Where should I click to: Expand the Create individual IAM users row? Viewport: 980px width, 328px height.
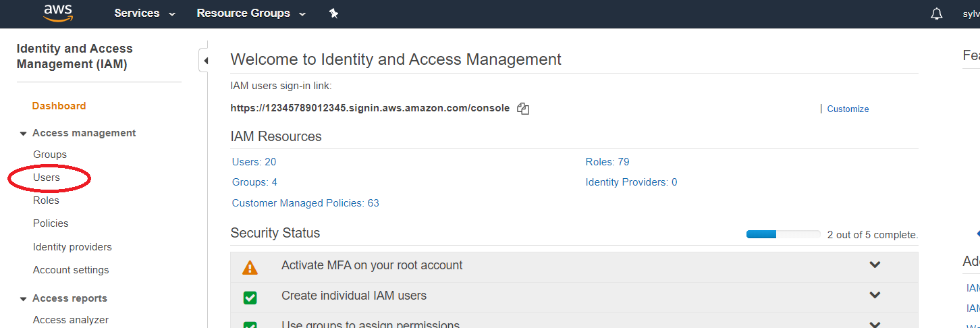click(x=875, y=296)
